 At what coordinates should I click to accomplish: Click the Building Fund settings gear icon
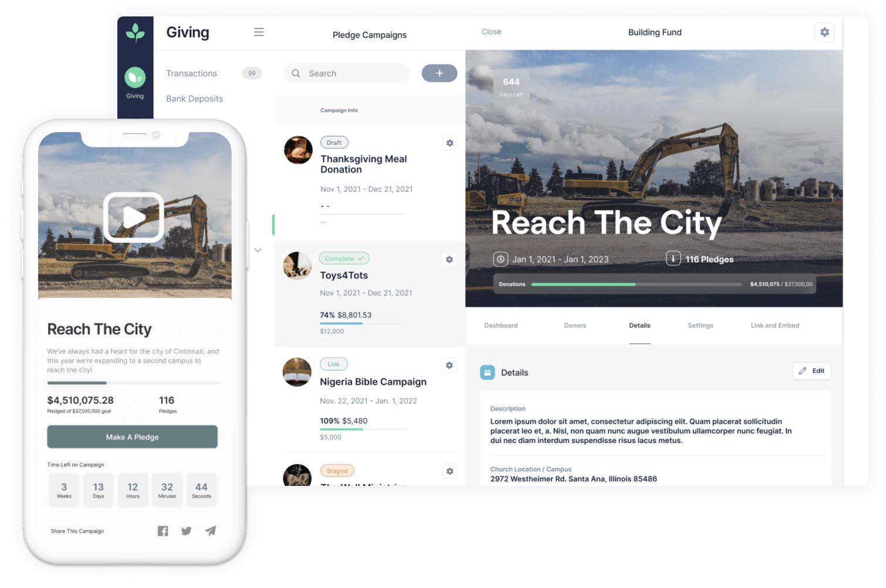tap(824, 32)
